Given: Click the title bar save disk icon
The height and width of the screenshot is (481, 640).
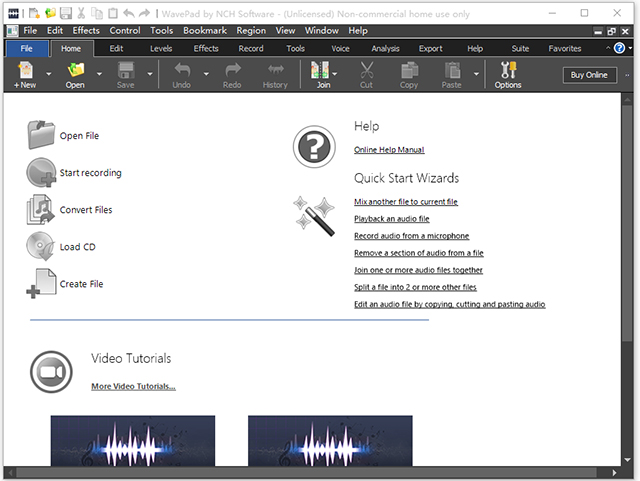Looking at the screenshot, I should click(66, 13).
